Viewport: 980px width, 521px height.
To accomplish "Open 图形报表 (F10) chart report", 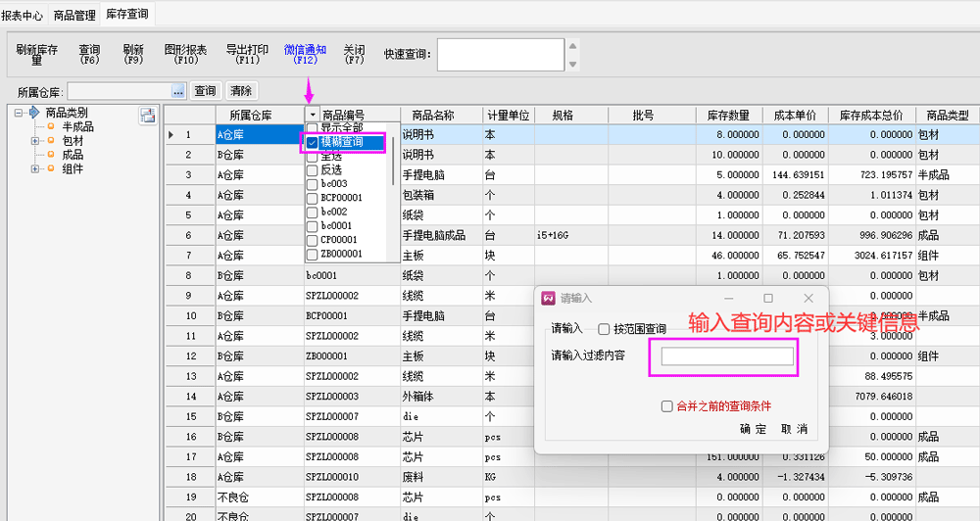I will 185,54.
